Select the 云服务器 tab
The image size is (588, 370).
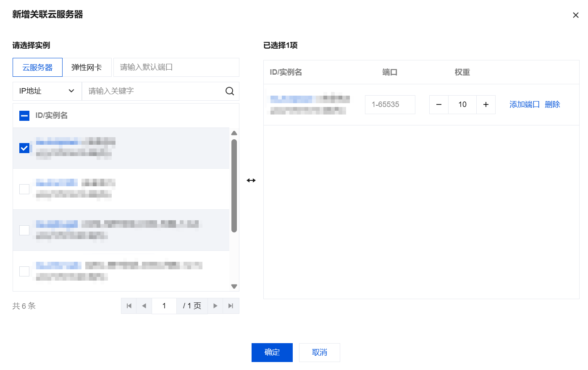[x=37, y=68]
